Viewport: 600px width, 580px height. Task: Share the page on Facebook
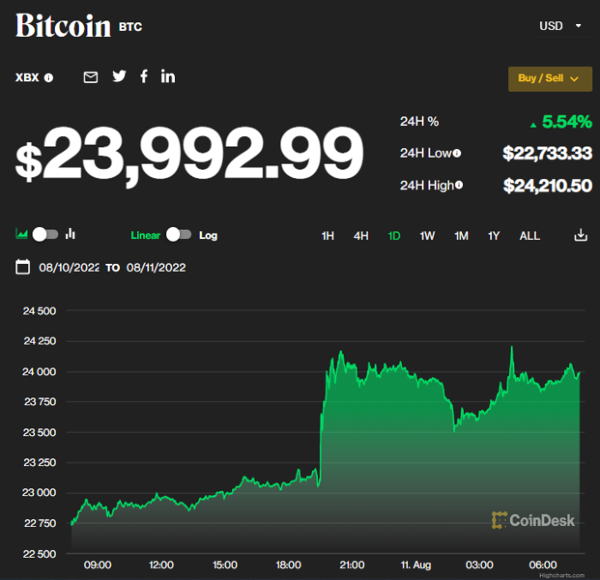(x=144, y=77)
